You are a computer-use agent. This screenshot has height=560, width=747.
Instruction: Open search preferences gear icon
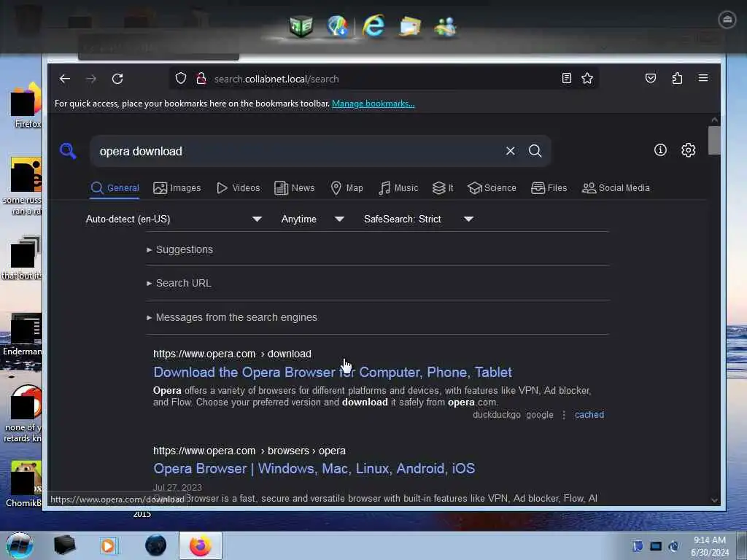(688, 150)
